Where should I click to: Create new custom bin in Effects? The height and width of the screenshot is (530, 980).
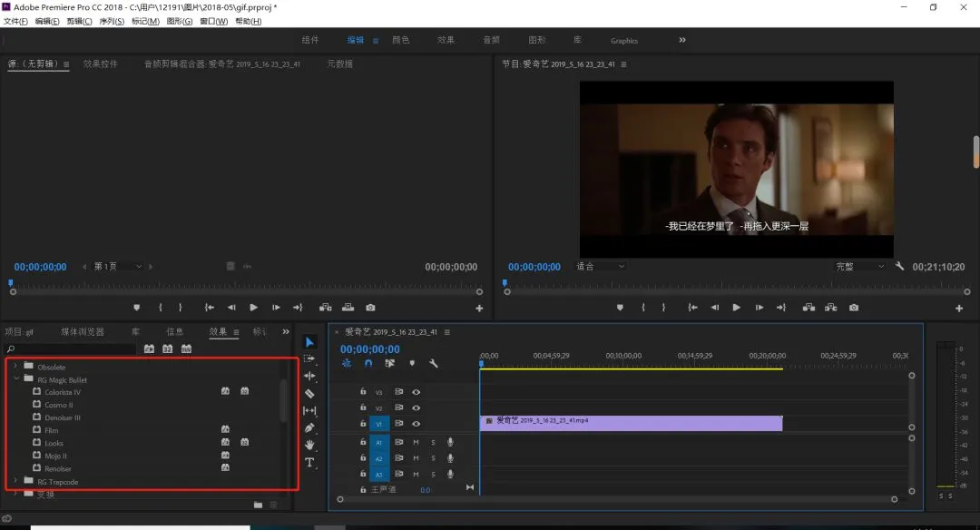(258, 505)
